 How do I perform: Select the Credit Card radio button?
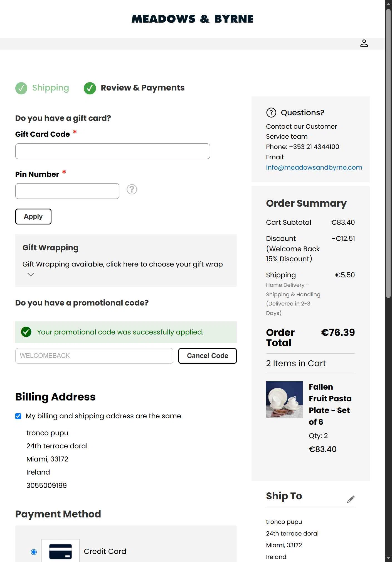point(34,552)
